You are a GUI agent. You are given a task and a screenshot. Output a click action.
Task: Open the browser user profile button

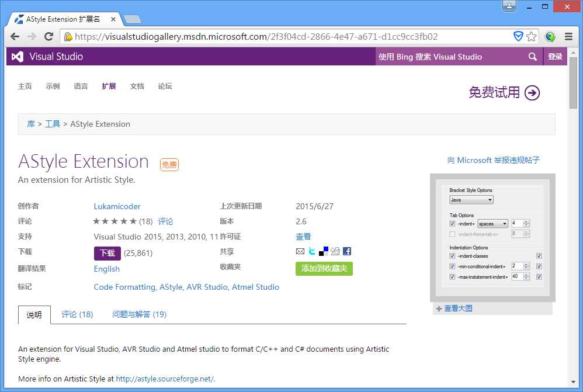pos(509,6)
